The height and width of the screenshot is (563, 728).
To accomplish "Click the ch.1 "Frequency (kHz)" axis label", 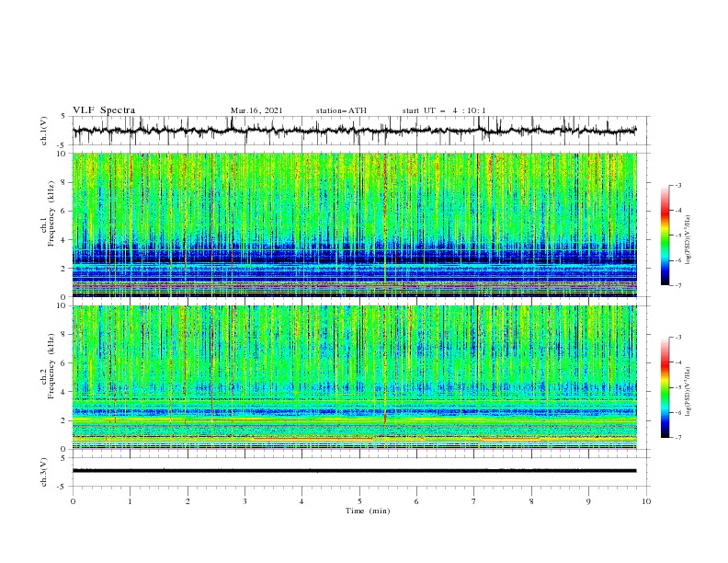I will coord(51,214).
